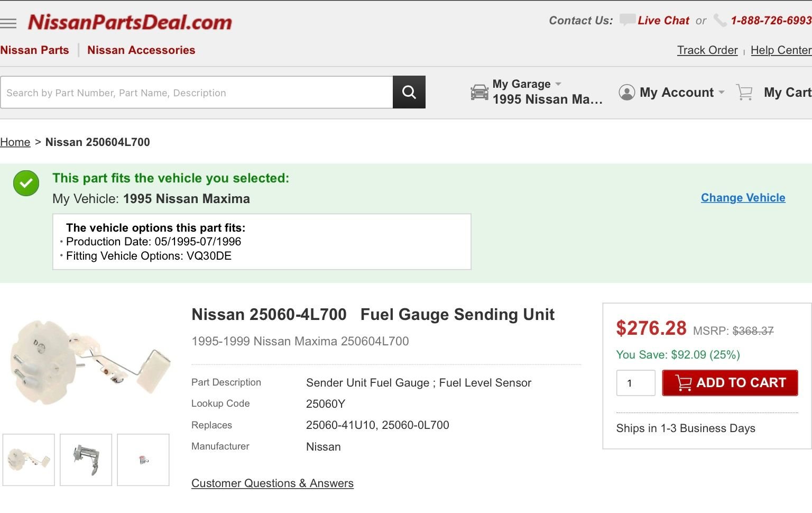The image size is (812, 513).
Task: Click the My Account profile icon
Action: [626, 93]
